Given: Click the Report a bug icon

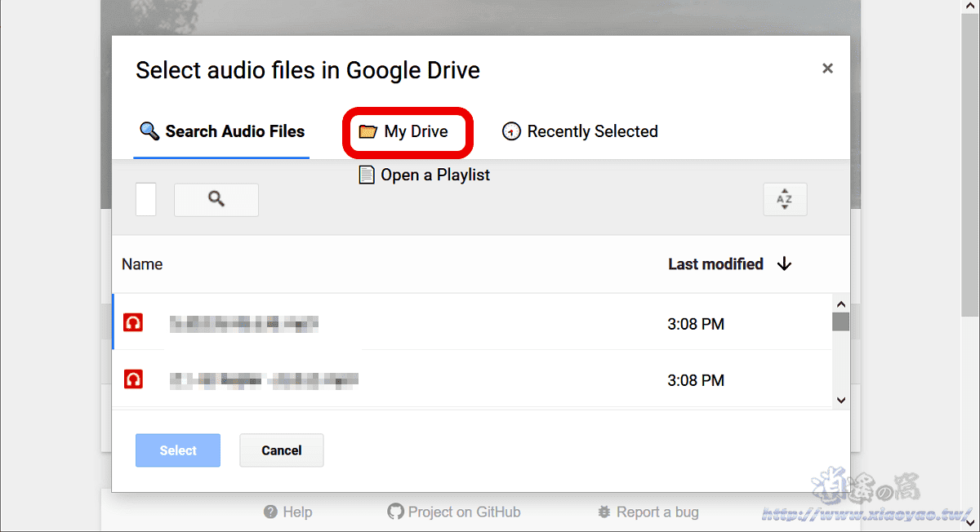Looking at the screenshot, I should [x=603, y=512].
